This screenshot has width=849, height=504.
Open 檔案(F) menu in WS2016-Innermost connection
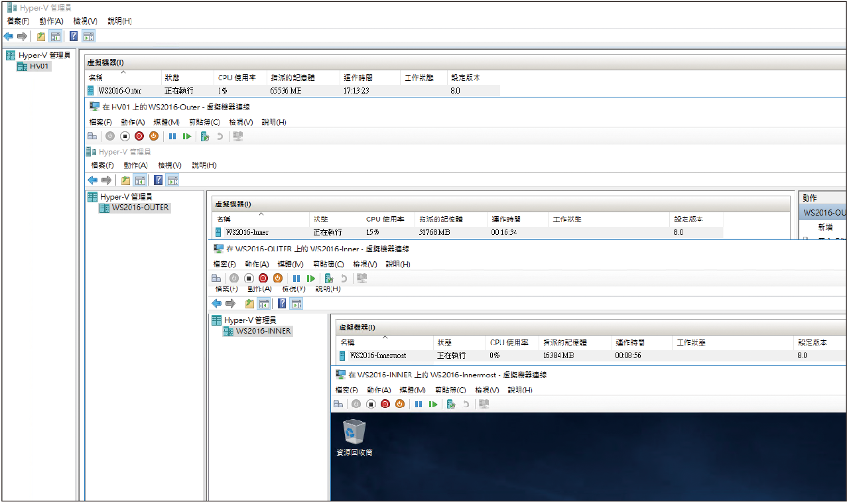(x=347, y=390)
